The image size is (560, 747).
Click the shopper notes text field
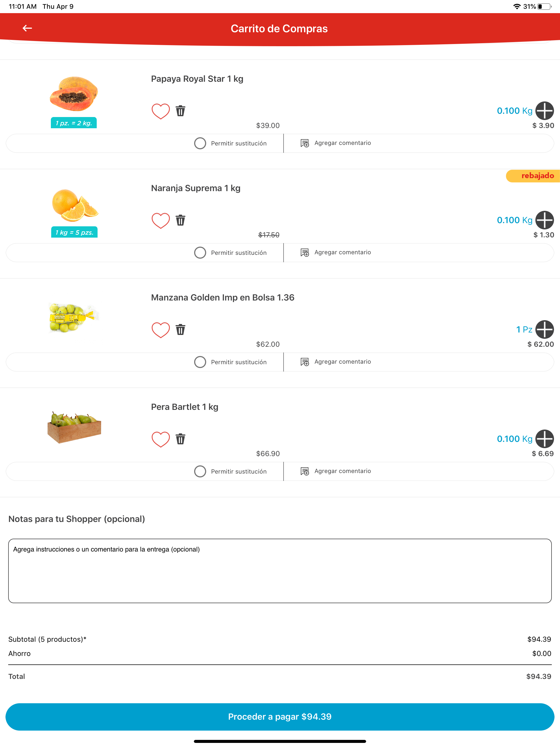[280, 571]
